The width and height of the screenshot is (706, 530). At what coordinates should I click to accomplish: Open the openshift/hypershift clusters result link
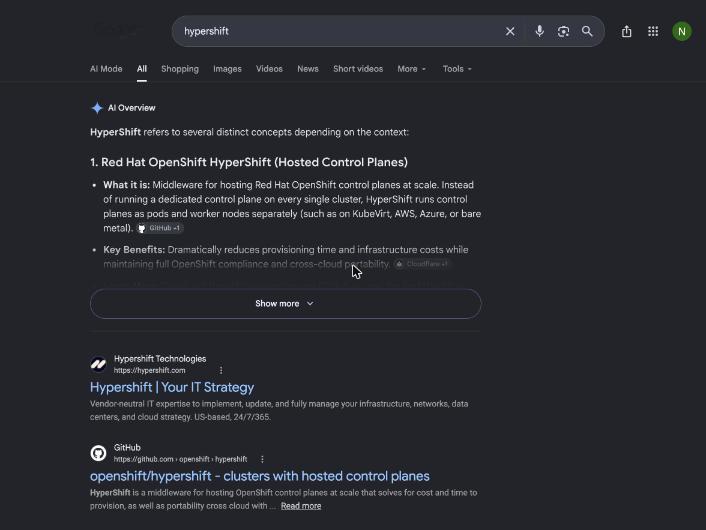pyautogui.click(x=260, y=476)
